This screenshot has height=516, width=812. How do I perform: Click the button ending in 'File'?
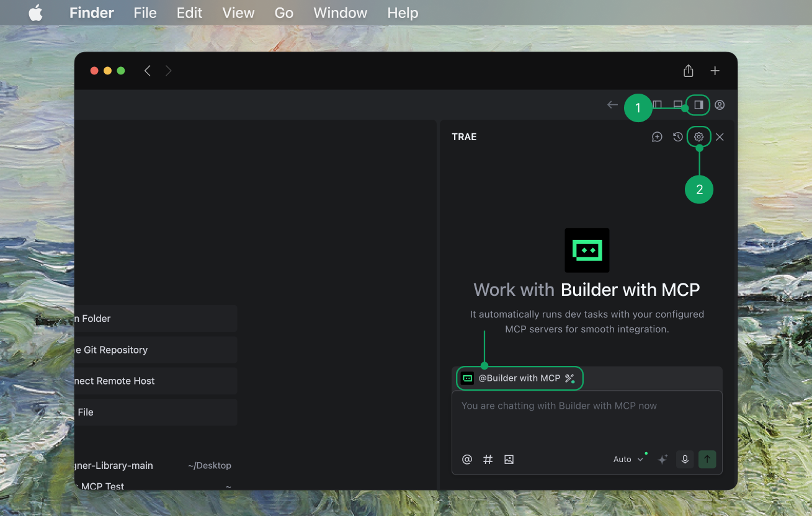(x=155, y=412)
